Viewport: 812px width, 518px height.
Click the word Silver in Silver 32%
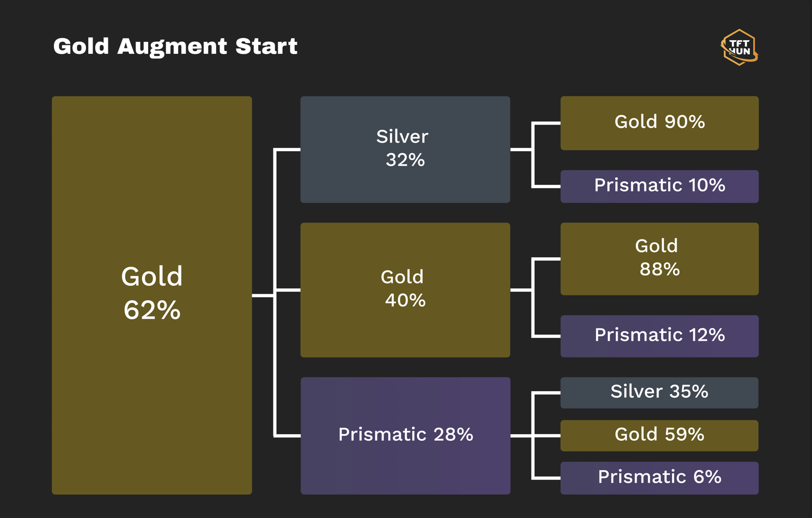tap(402, 137)
